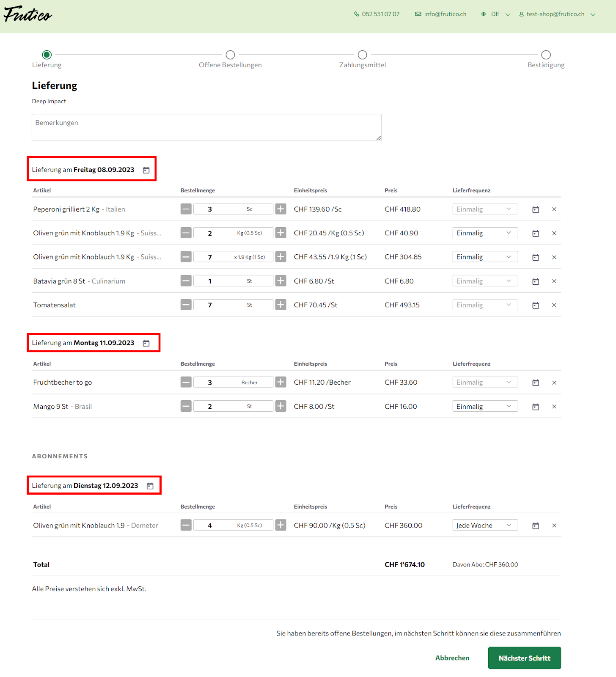
Task: Remove Demeter olive subscription row
Action: 554,526
